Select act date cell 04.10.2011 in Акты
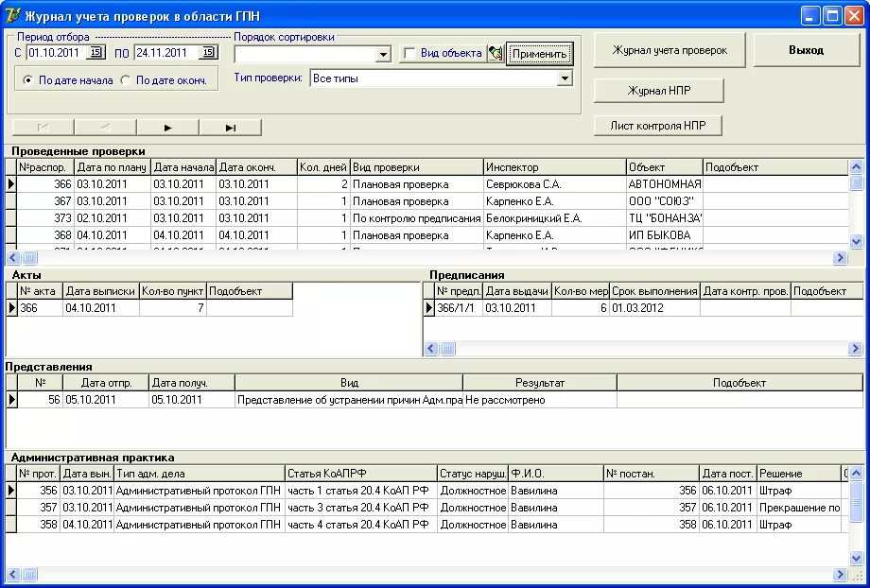870x588 pixels. click(x=101, y=308)
